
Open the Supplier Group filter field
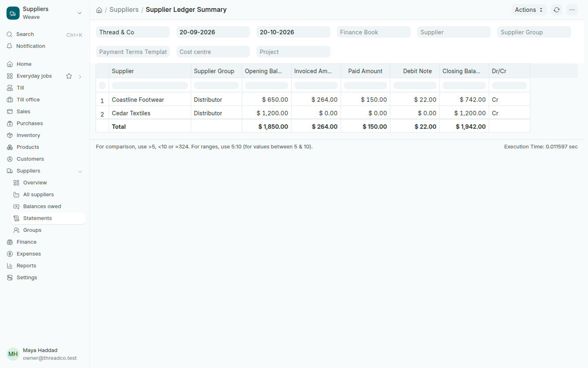[534, 32]
